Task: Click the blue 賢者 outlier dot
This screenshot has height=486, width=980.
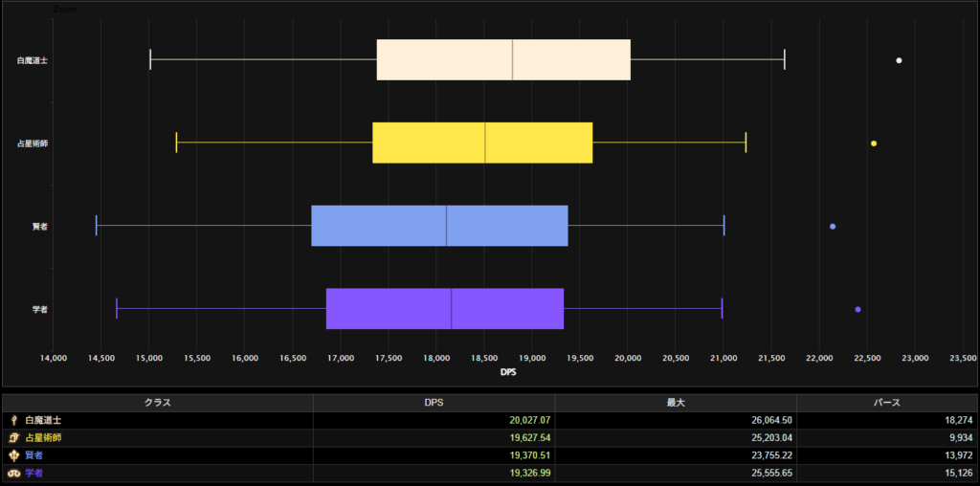Action: (833, 227)
